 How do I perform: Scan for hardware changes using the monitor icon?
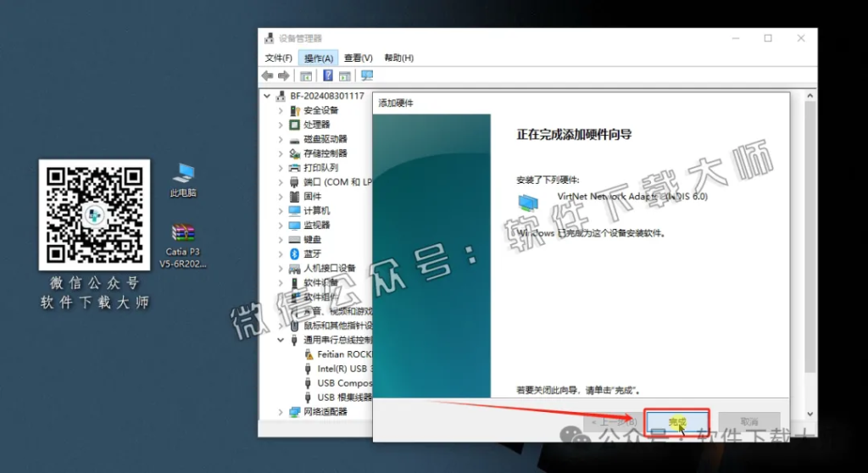[366, 75]
